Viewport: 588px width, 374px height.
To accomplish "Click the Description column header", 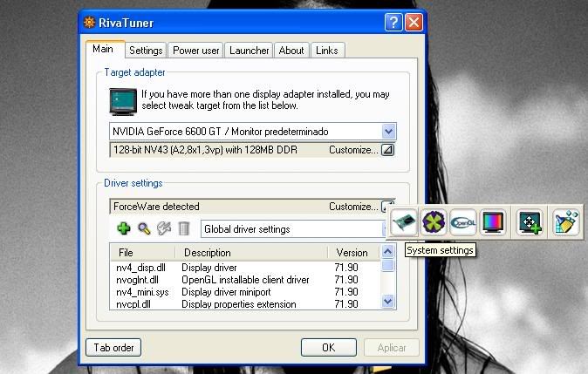I will (x=251, y=253).
